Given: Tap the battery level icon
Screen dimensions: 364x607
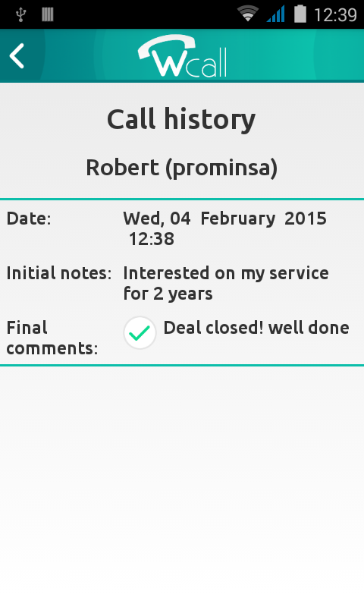Looking at the screenshot, I should [x=300, y=14].
